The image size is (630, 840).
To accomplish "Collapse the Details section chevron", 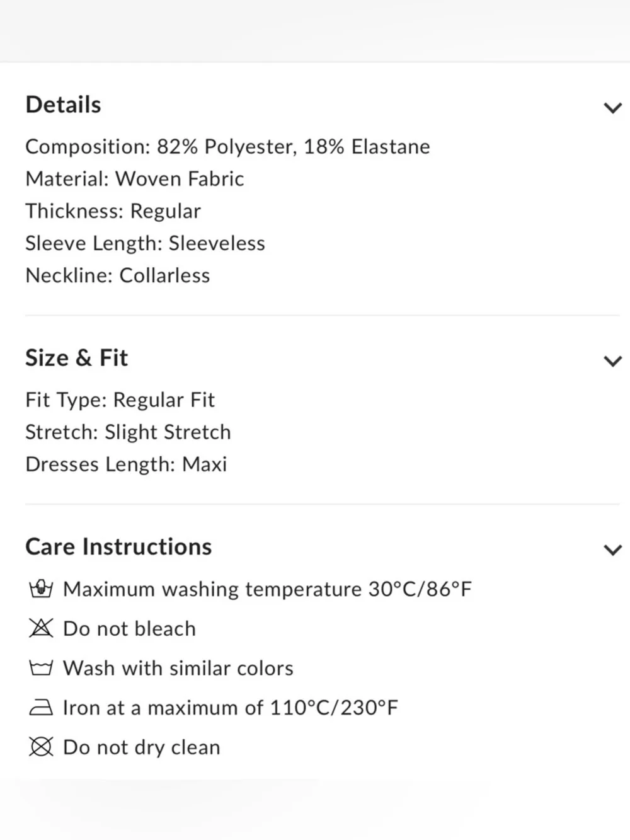I will tap(612, 108).
